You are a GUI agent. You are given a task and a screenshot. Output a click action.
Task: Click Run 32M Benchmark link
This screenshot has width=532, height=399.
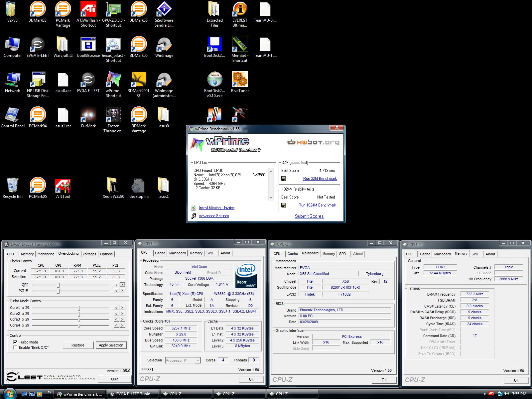(320, 179)
